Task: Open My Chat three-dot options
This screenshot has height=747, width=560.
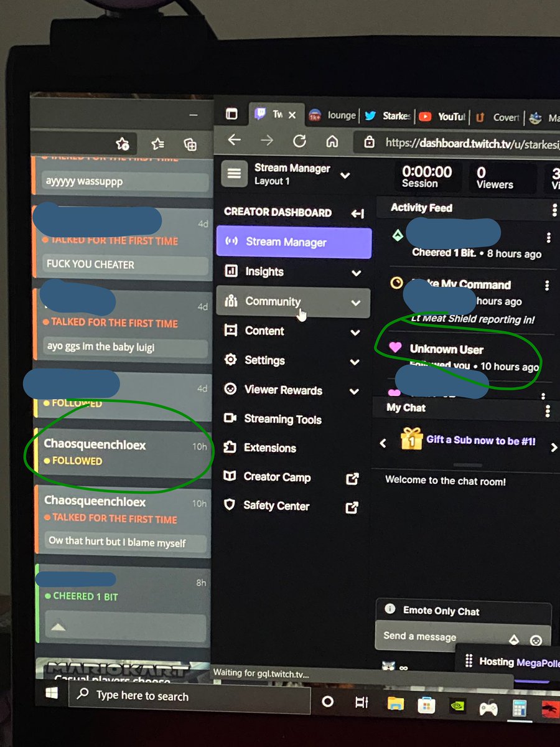Action: 548,410
